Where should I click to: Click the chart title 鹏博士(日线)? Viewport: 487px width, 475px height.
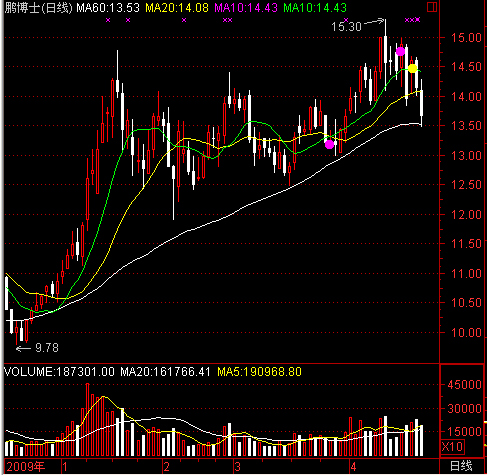pyautogui.click(x=38, y=8)
